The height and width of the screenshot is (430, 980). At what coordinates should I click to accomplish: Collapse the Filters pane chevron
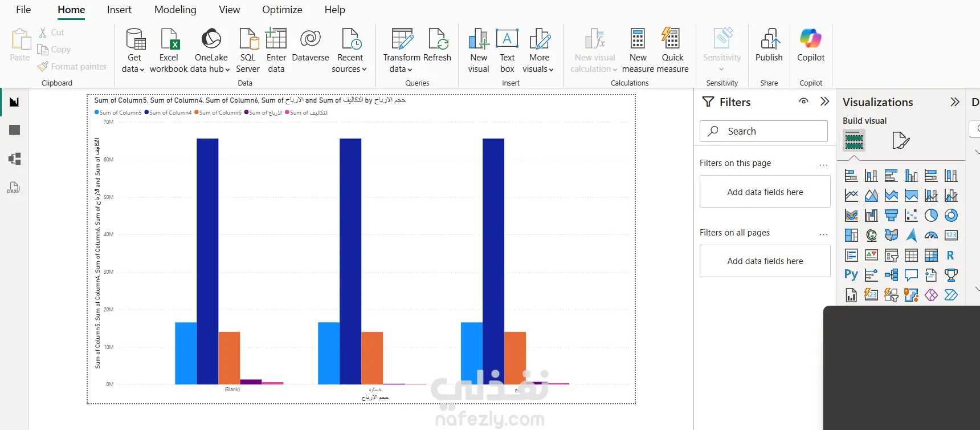[x=824, y=102]
